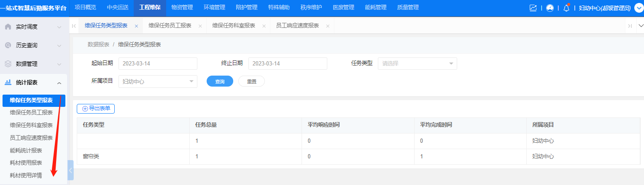644x185 pixels.
Task: Open 秩序维护 in top navigation
Action: (311, 8)
